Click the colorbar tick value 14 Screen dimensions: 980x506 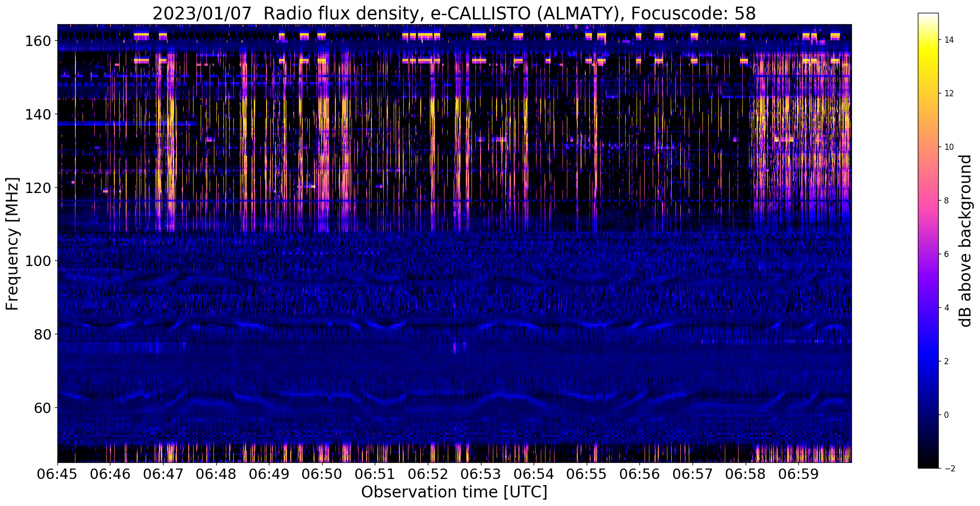tap(949, 40)
